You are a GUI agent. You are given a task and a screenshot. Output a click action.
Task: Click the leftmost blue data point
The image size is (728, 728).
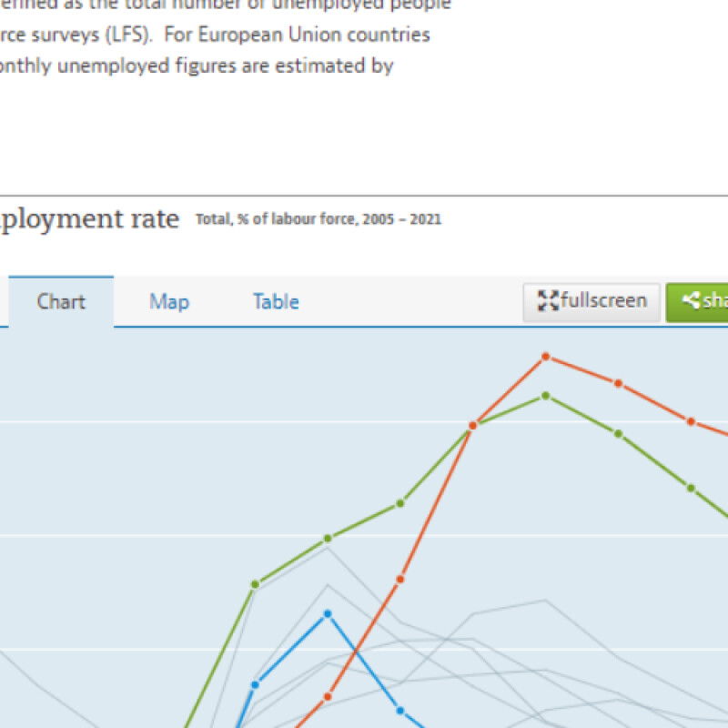[x=256, y=683]
